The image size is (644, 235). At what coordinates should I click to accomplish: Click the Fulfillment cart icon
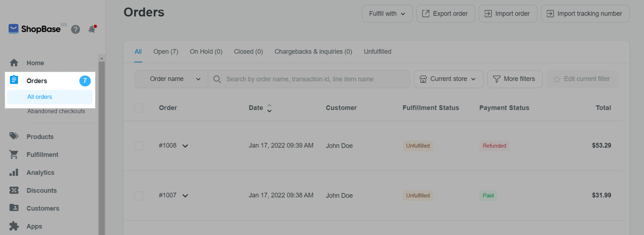pyautogui.click(x=14, y=154)
